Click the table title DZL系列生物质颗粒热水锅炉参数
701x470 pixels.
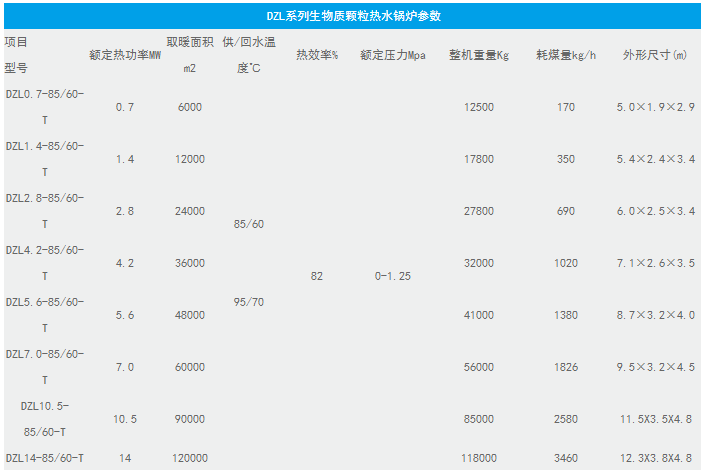pyautogui.click(x=353, y=17)
